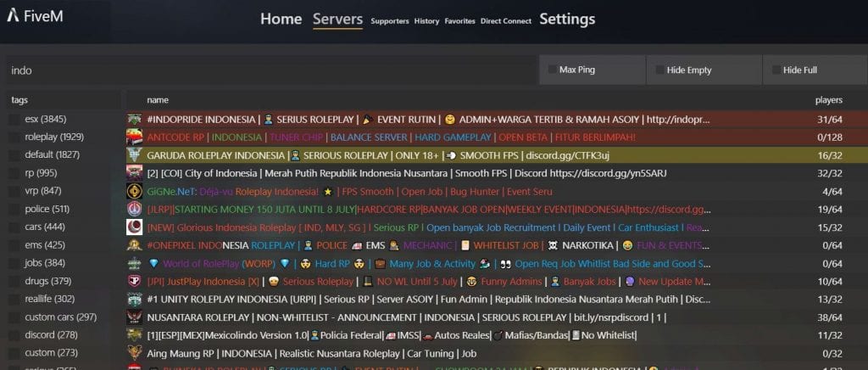Image resolution: width=868 pixels, height=370 pixels.
Task: Open the Supporters tab
Action: (390, 21)
